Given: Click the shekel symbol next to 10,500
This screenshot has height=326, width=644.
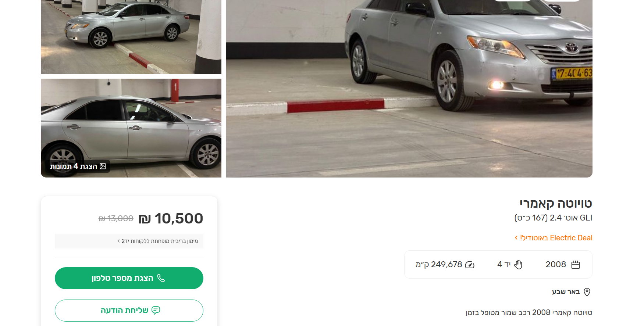Looking at the screenshot, I should pos(145,219).
